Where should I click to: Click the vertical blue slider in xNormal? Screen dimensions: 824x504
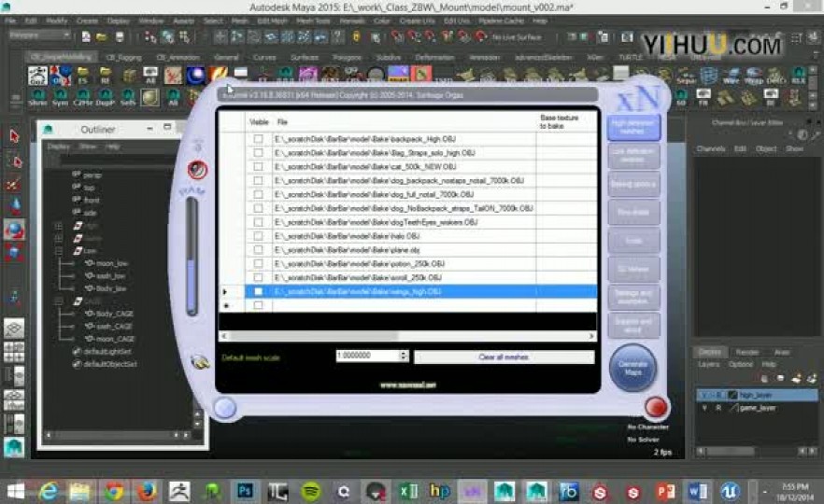pos(192,257)
